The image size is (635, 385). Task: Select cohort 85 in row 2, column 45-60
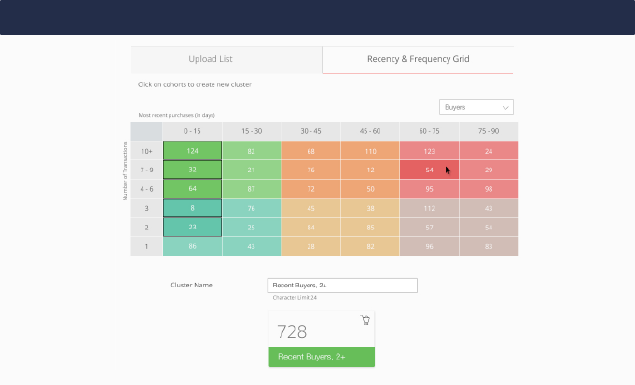pos(370,227)
